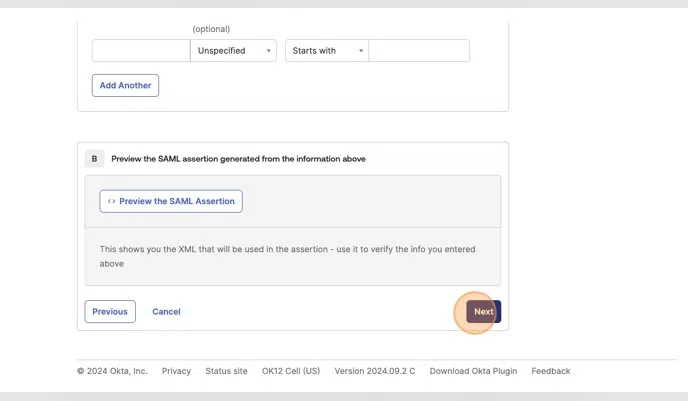The image size is (688, 401).
Task: Focus the empty name field left of Unspecified
Action: (141, 51)
